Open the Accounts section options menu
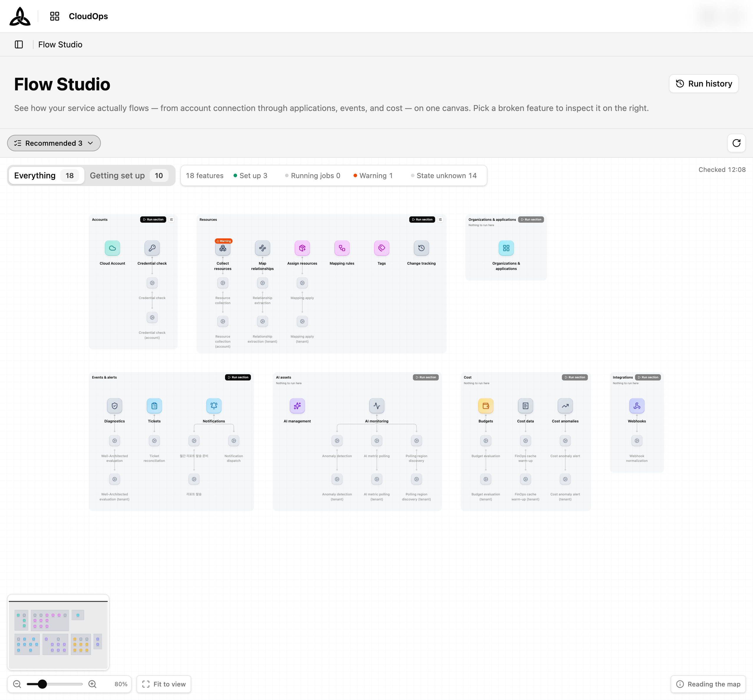The width and height of the screenshot is (753, 700). (x=171, y=220)
